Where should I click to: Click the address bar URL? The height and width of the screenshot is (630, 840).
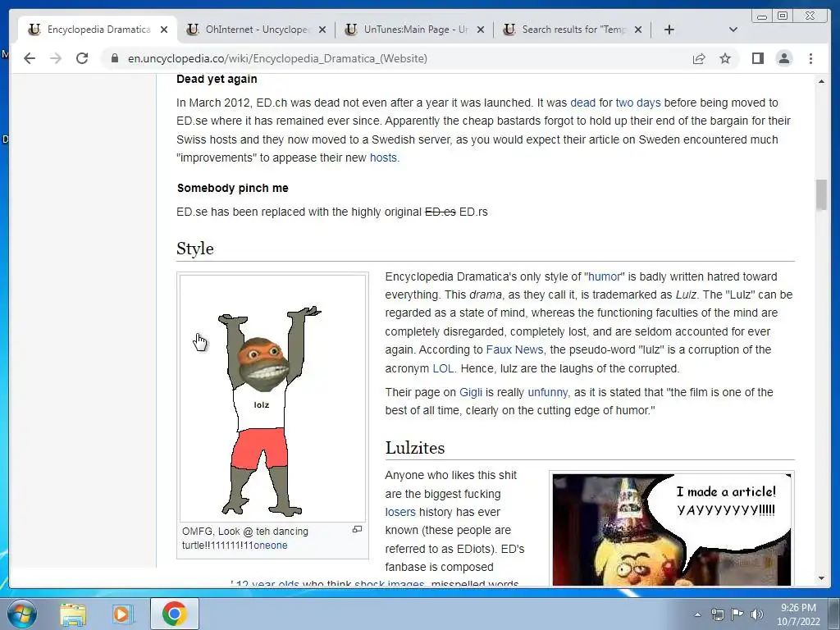point(277,58)
